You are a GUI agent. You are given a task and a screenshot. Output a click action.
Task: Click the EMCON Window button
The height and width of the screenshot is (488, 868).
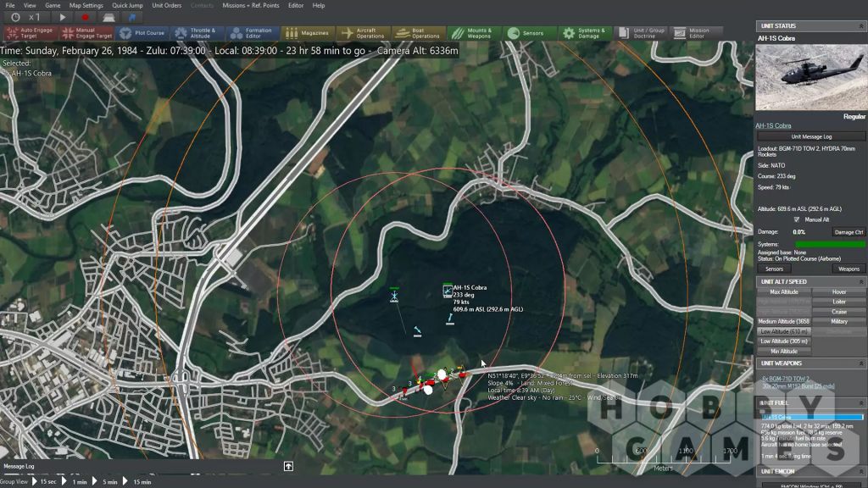tap(811, 485)
